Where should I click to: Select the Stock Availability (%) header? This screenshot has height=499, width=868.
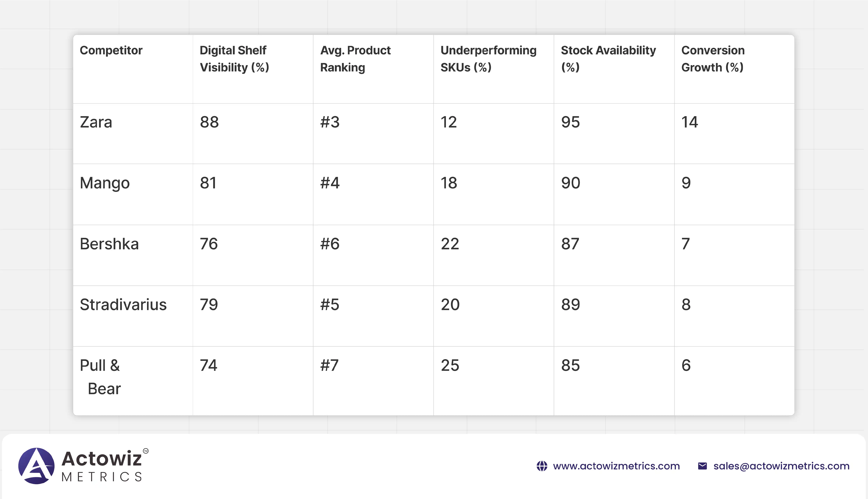coord(608,59)
